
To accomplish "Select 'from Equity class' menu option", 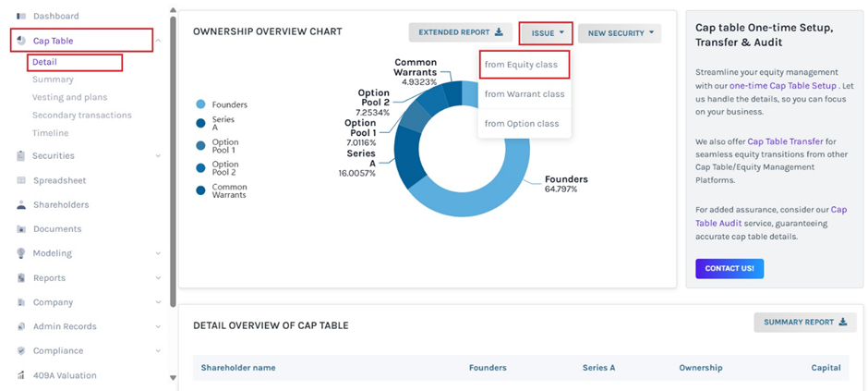I will tap(522, 65).
